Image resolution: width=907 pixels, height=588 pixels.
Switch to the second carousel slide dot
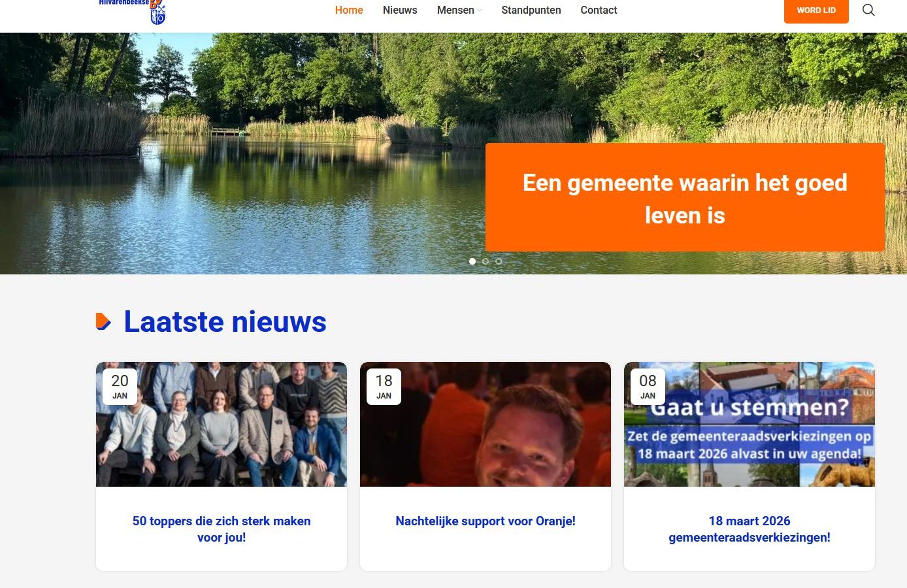(x=486, y=261)
